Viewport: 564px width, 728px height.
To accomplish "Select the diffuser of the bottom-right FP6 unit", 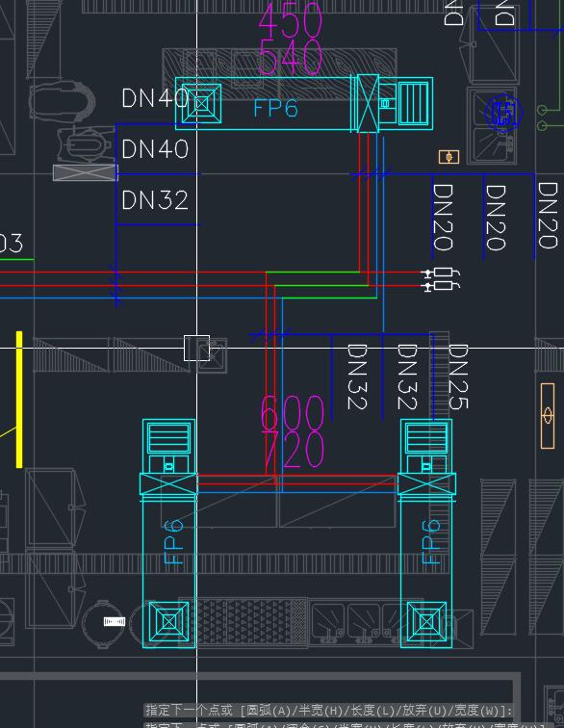I will (x=426, y=622).
